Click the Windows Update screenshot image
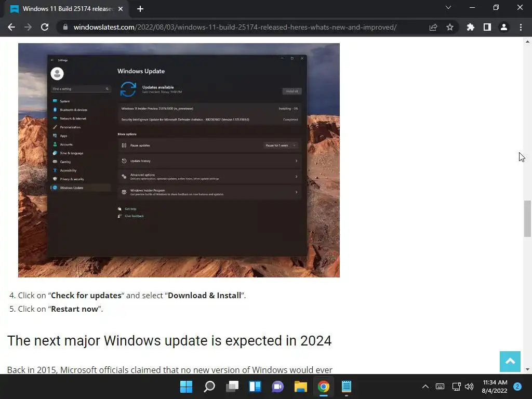This screenshot has width=532, height=399. point(179,160)
